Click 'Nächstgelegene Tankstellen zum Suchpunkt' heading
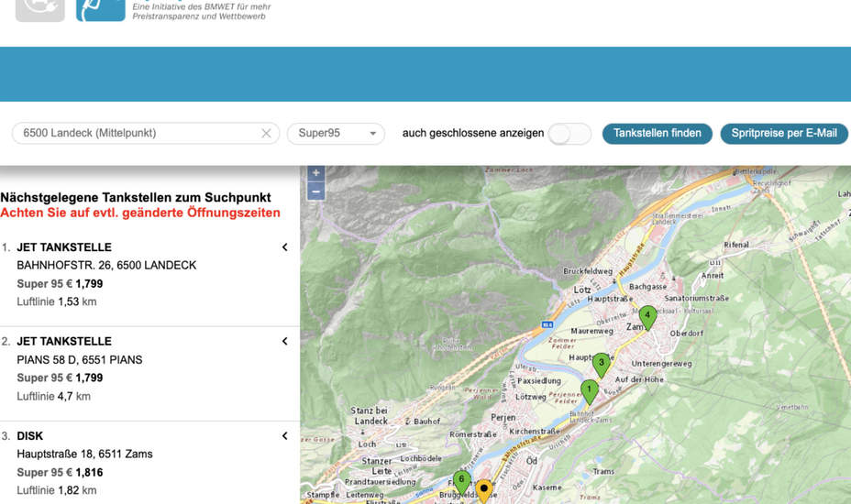The image size is (851, 504). 136,198
